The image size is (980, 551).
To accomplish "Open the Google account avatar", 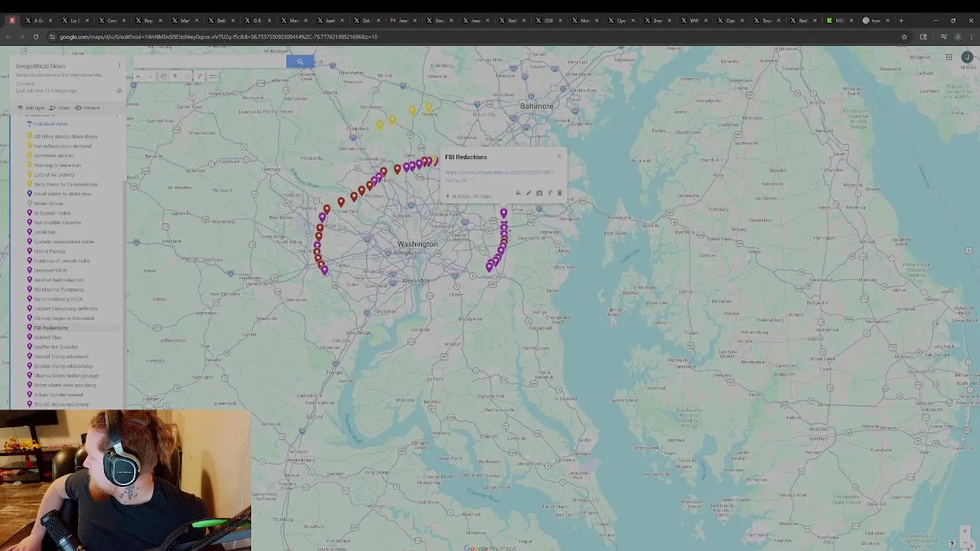I will pyautogui.click(x=967, y=57).
